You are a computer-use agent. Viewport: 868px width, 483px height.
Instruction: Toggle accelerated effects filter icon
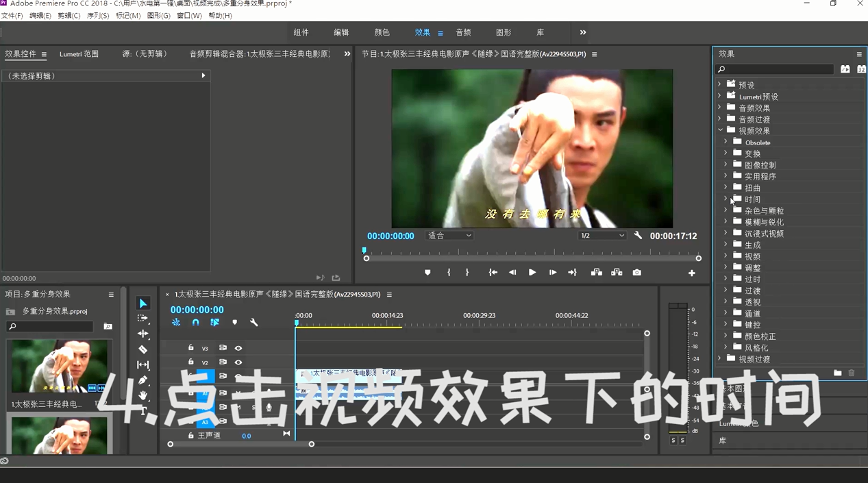(845, 69)
